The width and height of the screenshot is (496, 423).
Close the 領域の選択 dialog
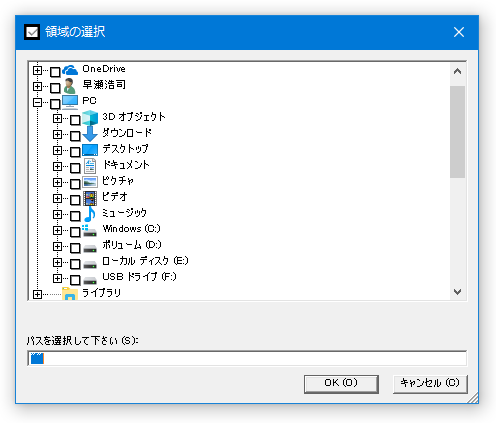click(459, 32)
